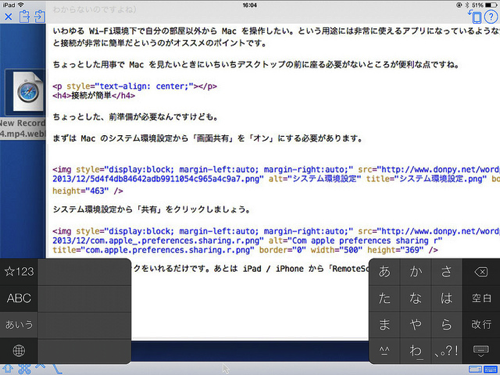Tap the ら key

coord(446,324)
